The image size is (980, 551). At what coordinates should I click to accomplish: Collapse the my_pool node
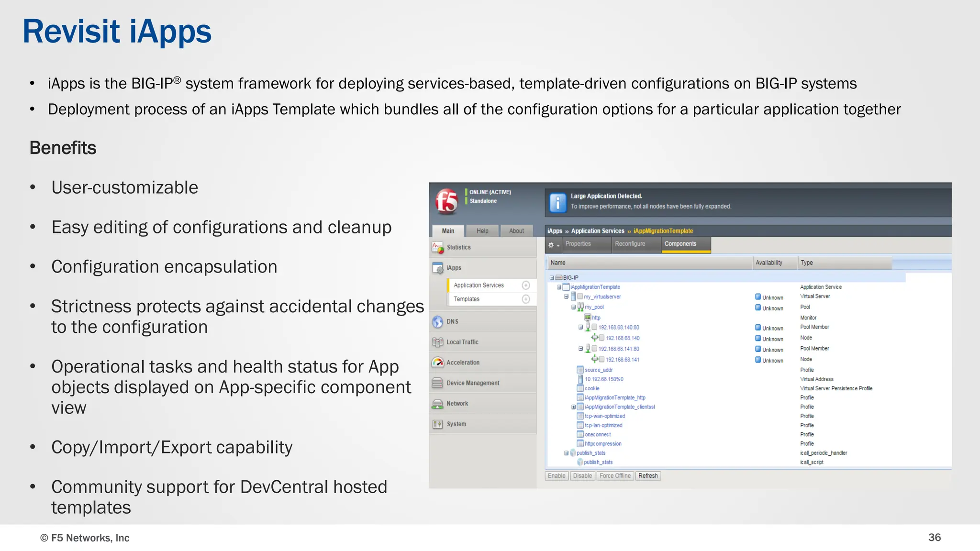coord(573,307)
